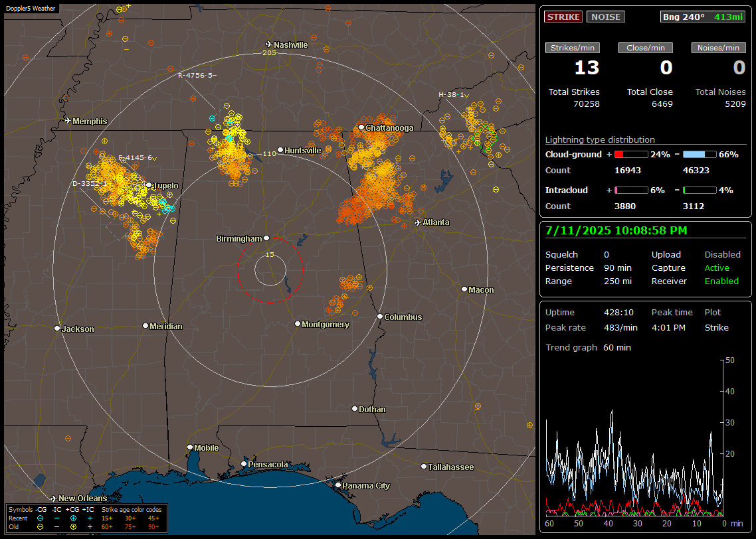Click the New Orleans airport plane icon
This screenshot has width=756, height=539.
54,498
